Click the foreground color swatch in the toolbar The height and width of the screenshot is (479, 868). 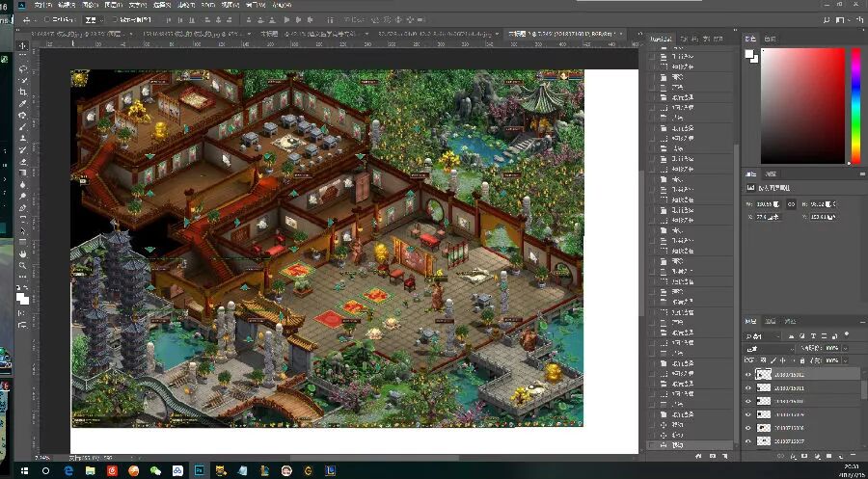[x=20, y=298]
